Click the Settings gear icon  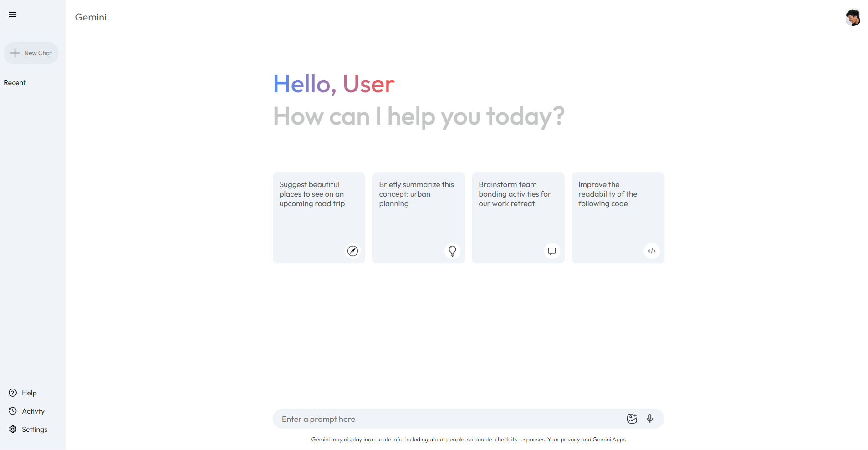(13, 430)
